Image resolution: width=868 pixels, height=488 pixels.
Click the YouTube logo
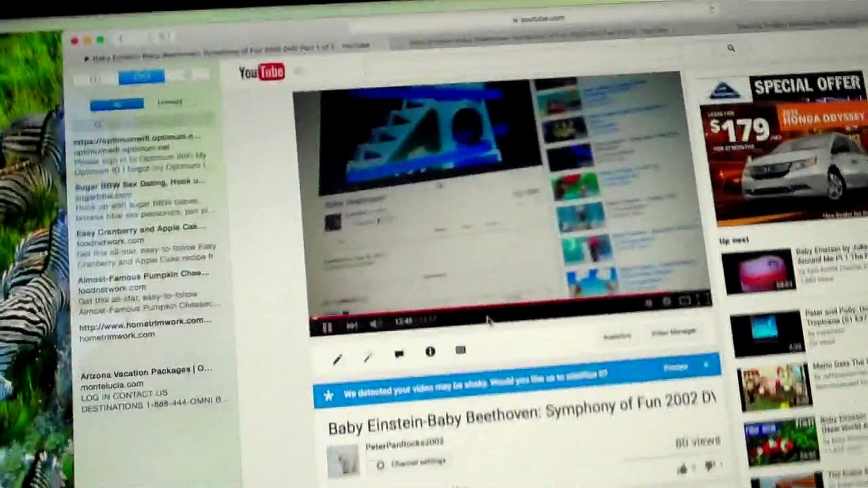coord(262,72)
